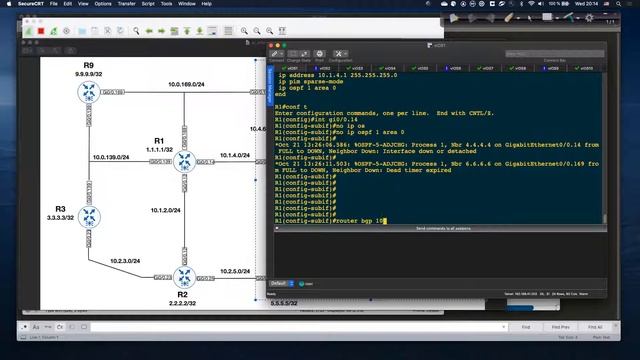This screenshot has width=640, height=360.
Task: Toggle the Aa case-sensitive option
Action: click(x=36, y=327)
